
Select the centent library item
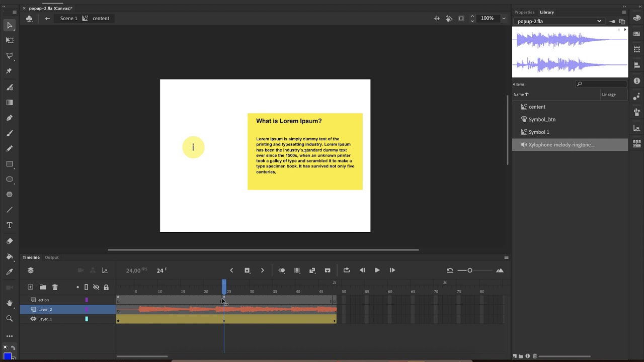pyautogui.click(x=570, y=107)
